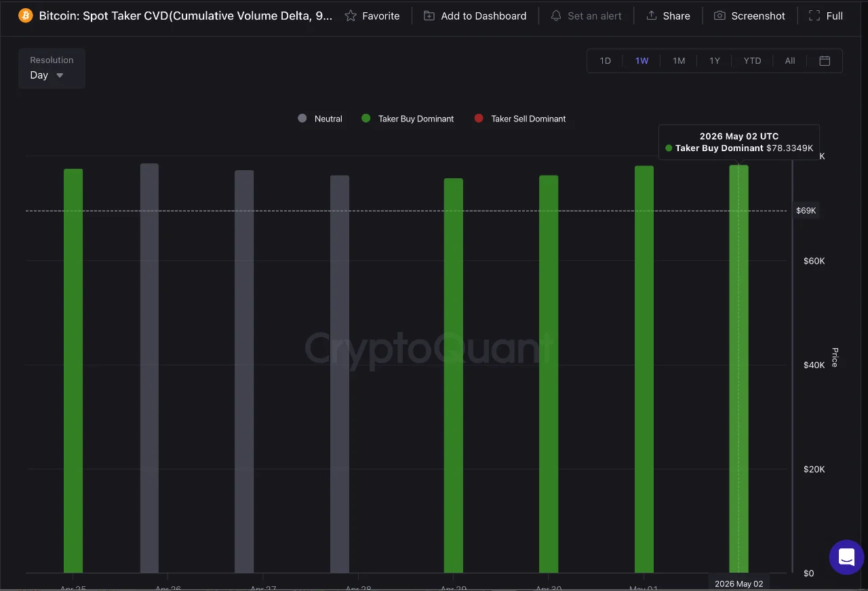The width and height of the screenshot is (868, 591).
Task: Click the gray Apr 28 bar
Action: click(x=340, y=374)
